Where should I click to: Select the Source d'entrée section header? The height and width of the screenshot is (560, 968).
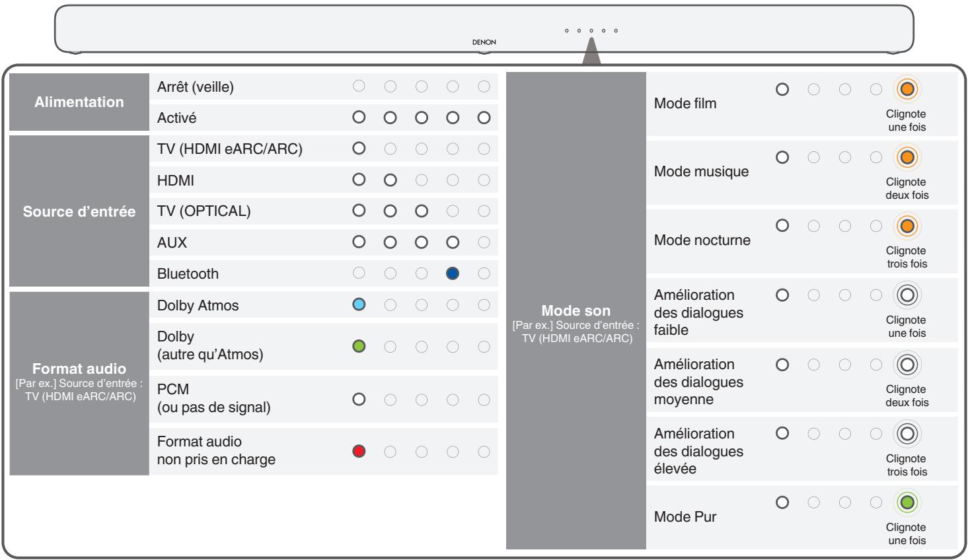click(79, 211)
